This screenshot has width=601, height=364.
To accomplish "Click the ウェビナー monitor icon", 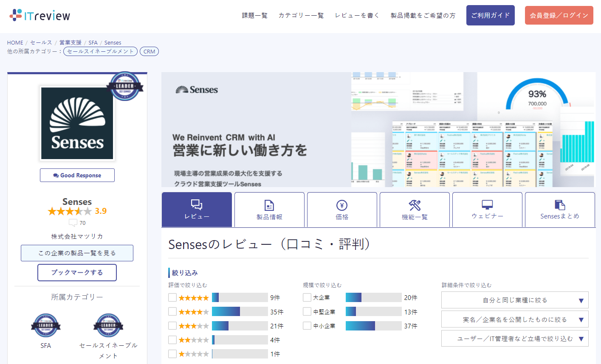I will coord(487,205).
